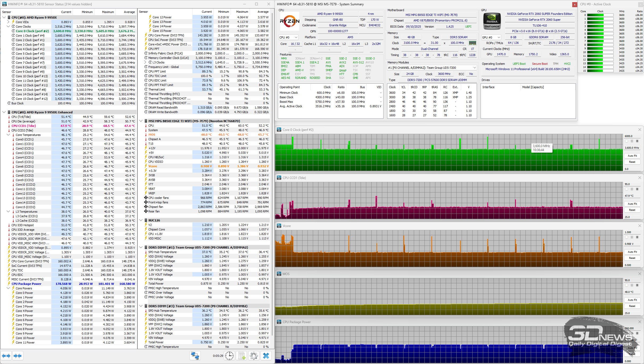Click Auto Fit in Core 0 Clock graph
Screen dimensions: 644x364
pos(632,156)
